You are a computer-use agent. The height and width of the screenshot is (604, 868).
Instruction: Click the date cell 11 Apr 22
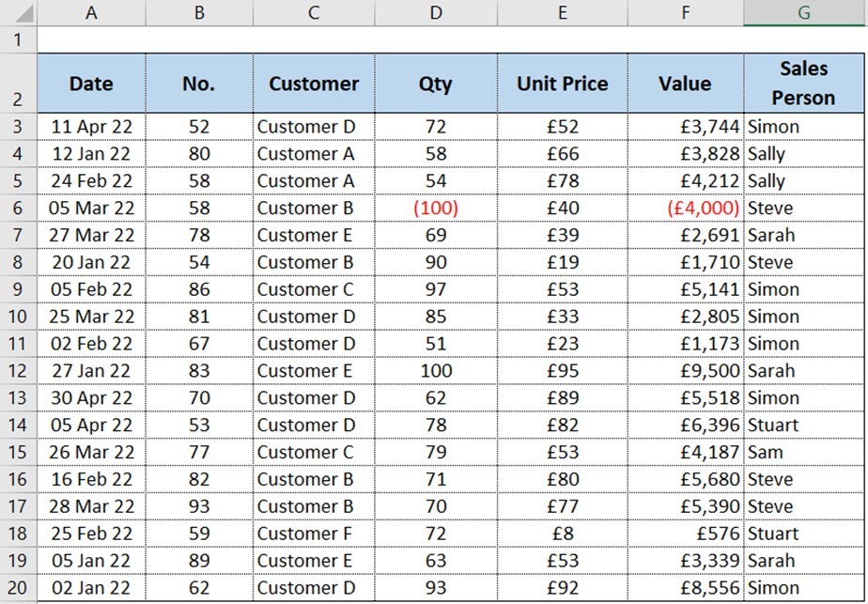(91, 127)
